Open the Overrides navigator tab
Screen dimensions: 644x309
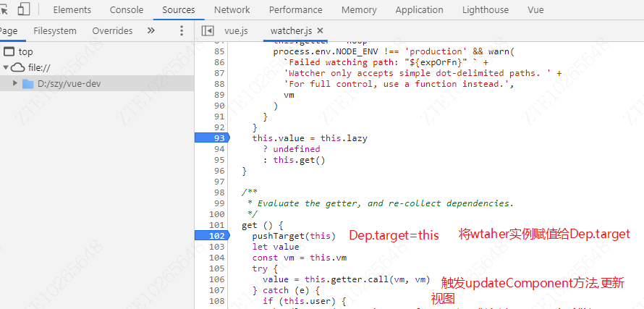(113, 31)
